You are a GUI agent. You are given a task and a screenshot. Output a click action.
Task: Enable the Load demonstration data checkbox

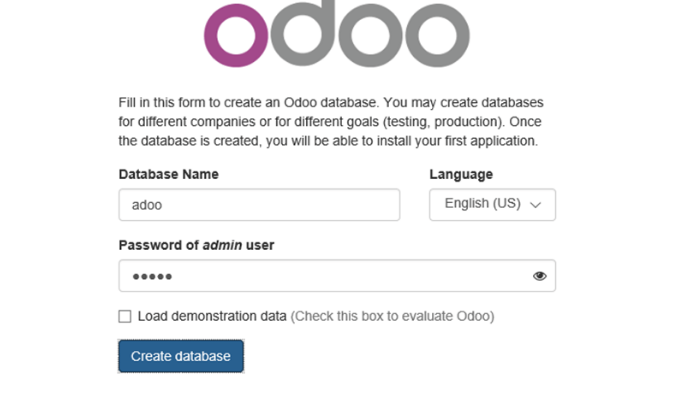tap(125, 316)
